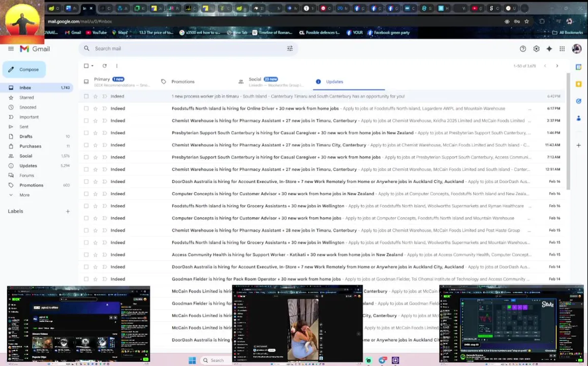Open Gmail support help icon
This screenshot has height=366, width=588.
pos(523,49)
